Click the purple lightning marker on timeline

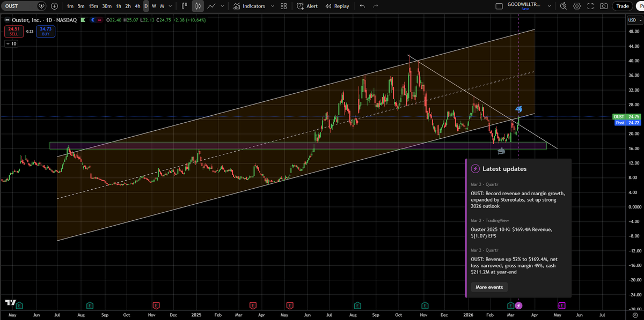pos(518,306)
